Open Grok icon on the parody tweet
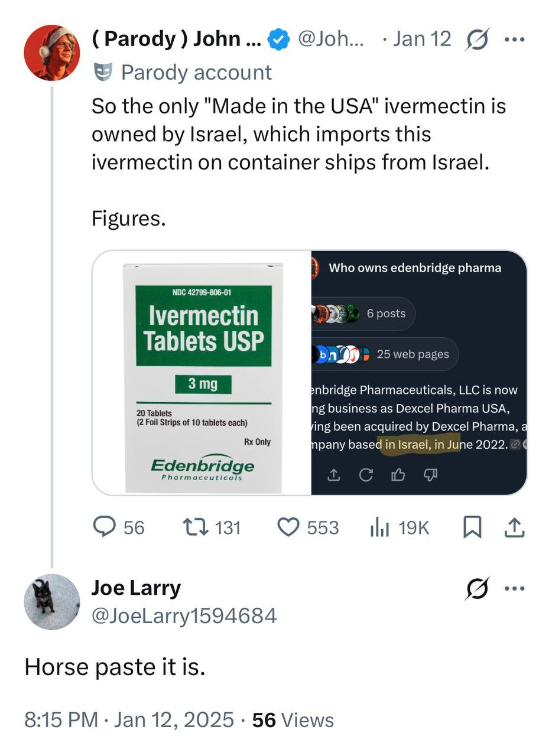Screen dimensions: 552x756 pos(477,40)
